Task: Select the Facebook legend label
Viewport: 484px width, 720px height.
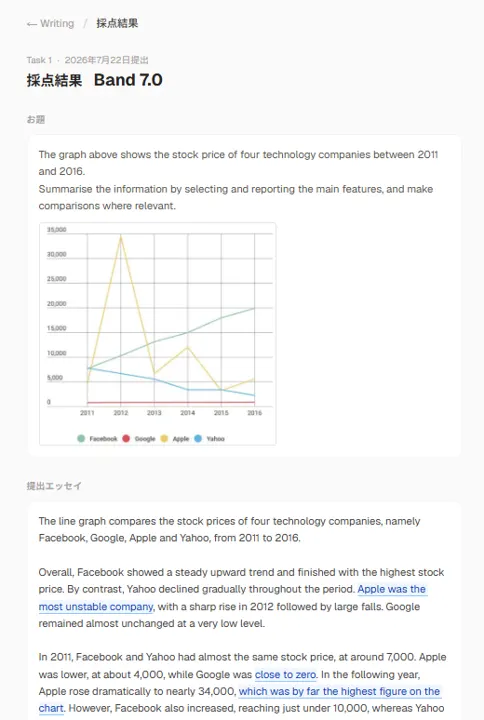Action: (x=103, y=439)
